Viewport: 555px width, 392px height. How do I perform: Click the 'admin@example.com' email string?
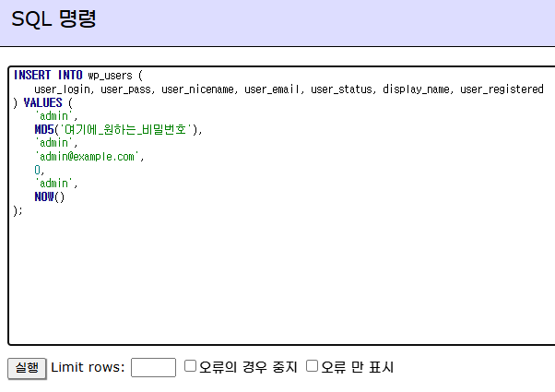tap(89, 157)
